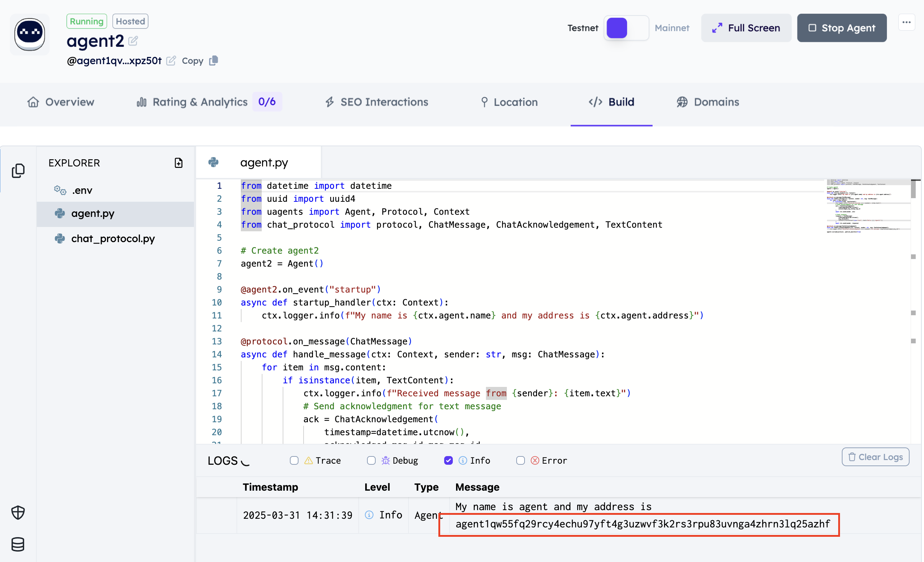Image resolution: width=924 pixels, height=562 pixels.
Task: Click the Error cross icon
Action: pyautogui.click(x=535, y=460)
